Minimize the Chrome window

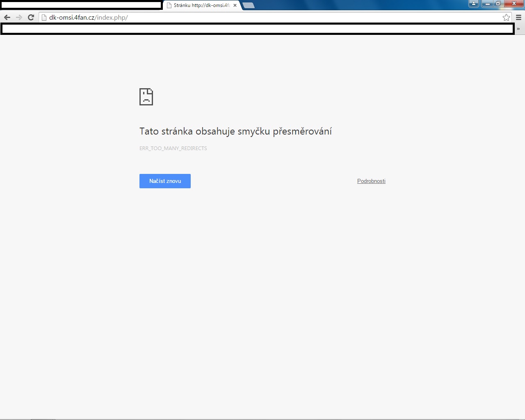point(487,4)
